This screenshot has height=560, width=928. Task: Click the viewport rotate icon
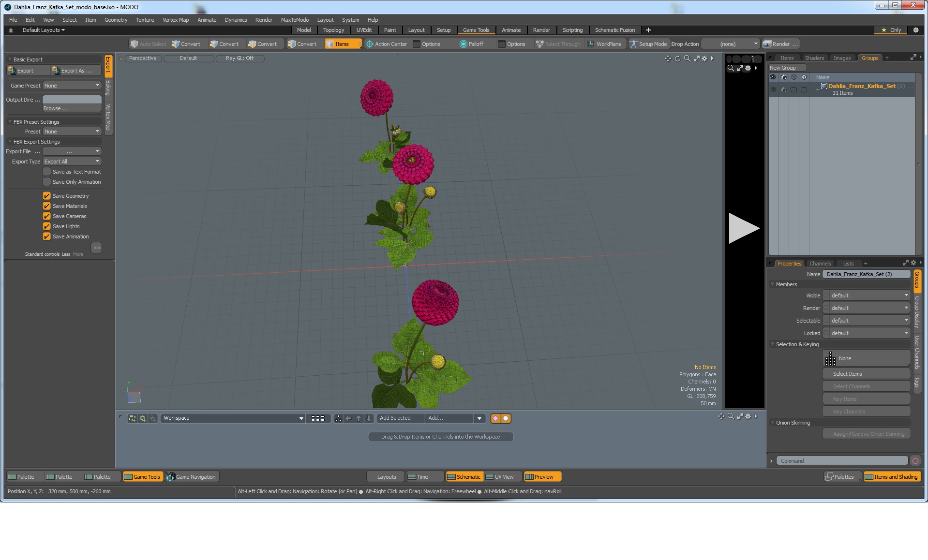pyautogui.click(x=677, y=59)
